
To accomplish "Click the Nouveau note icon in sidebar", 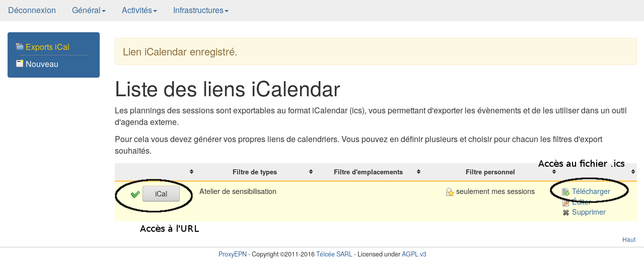I will 20,64.
